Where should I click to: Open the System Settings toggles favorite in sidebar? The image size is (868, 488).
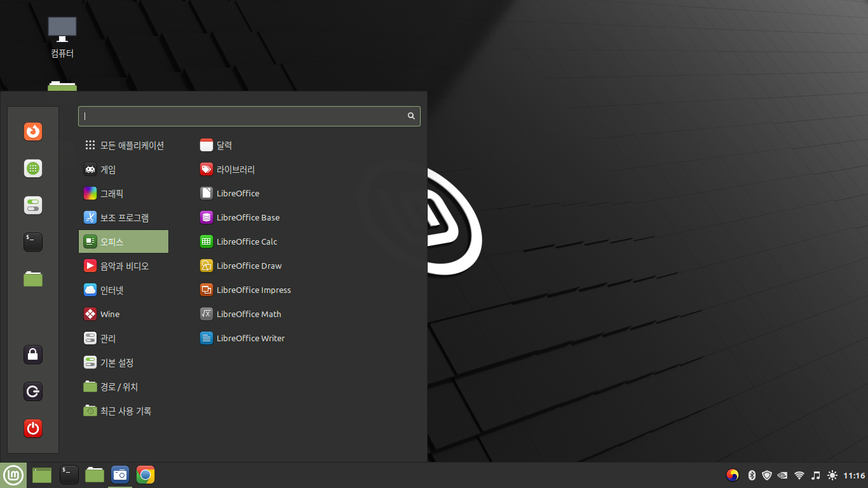[x=33, y=205]
